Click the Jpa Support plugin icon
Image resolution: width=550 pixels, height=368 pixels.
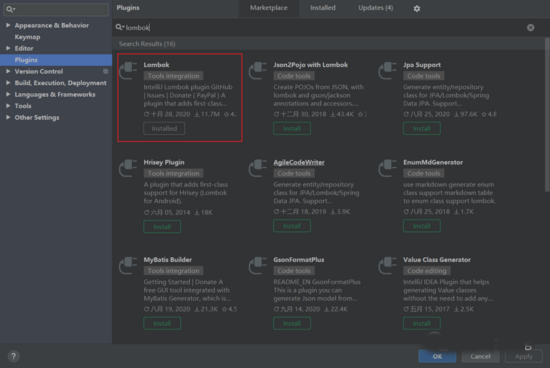click(388, 70)
